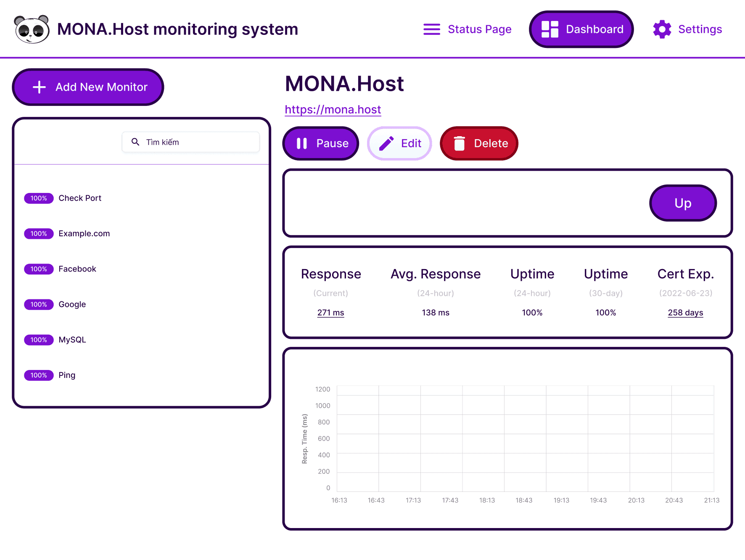Image resolution: width=745 pixels, height=560 pixels.
Task: Click the Edit pencil icon
Action: click(x=386, y=143)
